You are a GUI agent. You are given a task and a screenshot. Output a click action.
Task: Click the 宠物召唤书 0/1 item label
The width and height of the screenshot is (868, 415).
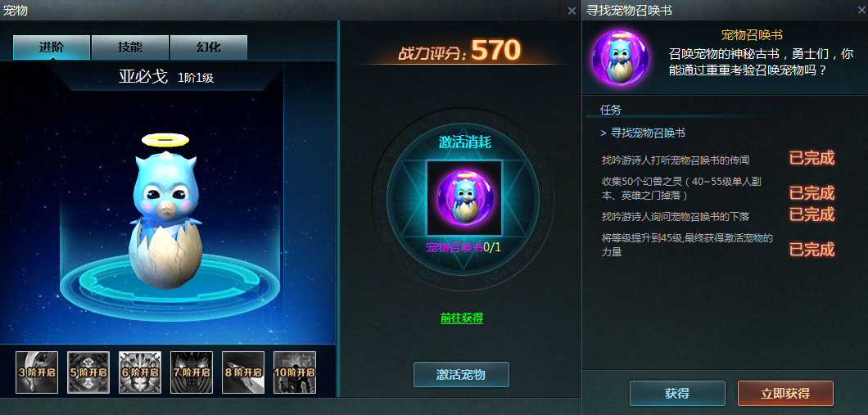tap(463, 247)
